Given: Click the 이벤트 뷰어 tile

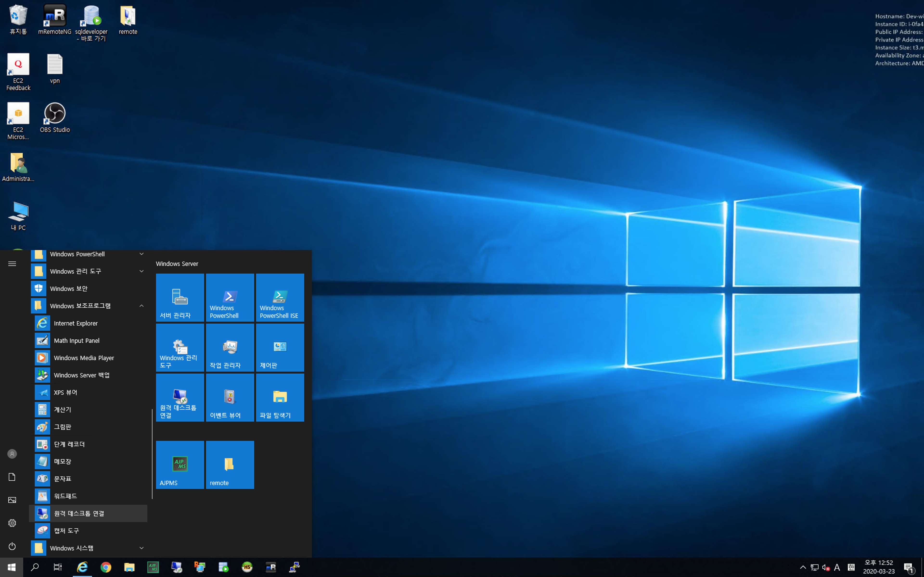Looking at the screenshot, I should (x=230, y=397).
